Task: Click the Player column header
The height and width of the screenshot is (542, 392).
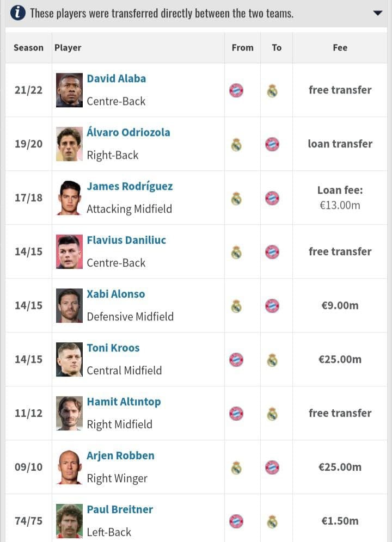Action: pos(68,48)
